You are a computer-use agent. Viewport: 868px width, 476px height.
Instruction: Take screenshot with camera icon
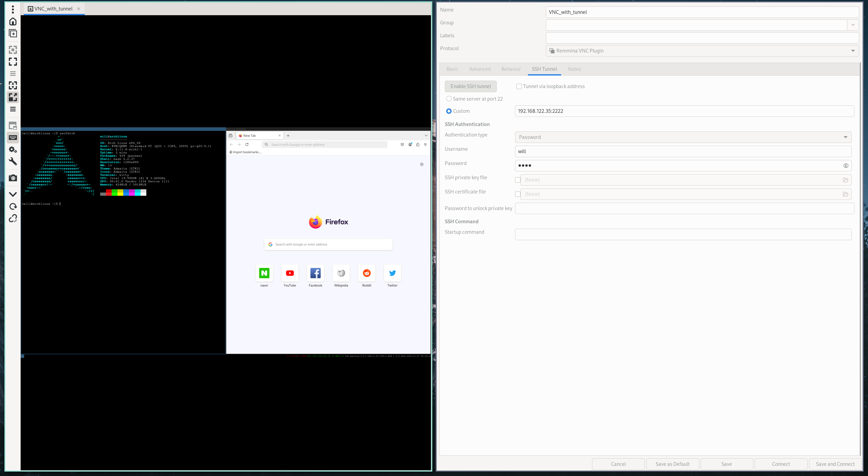click(x=13, y=178)
